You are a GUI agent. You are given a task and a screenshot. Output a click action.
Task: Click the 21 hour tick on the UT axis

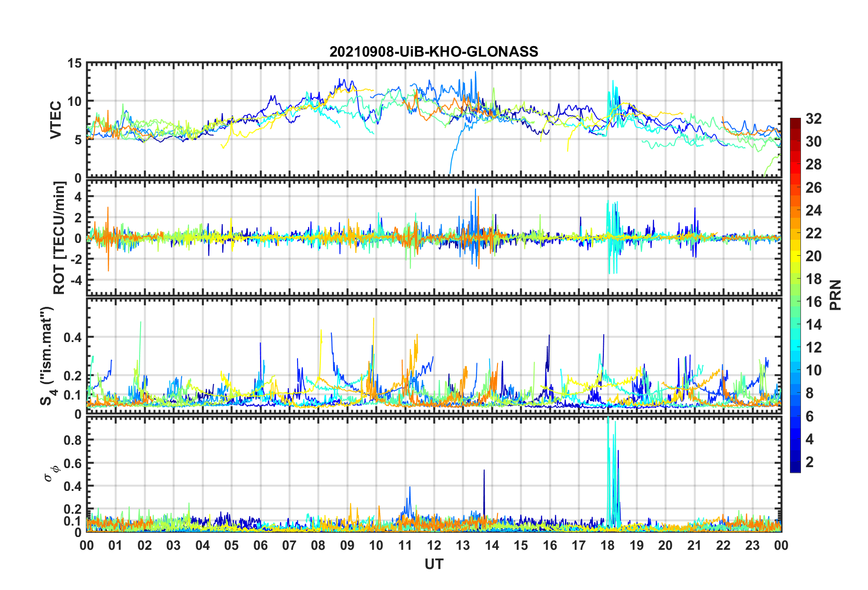click(695, 545)
